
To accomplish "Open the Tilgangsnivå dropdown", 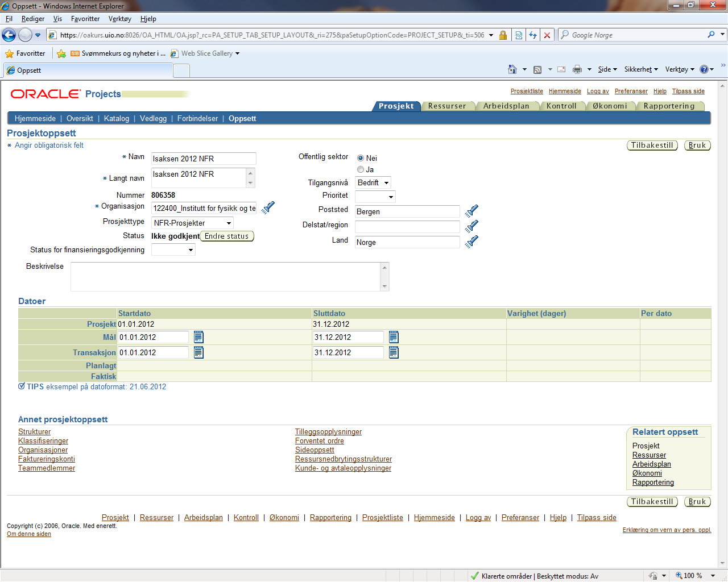I will [x=373, y=182].
